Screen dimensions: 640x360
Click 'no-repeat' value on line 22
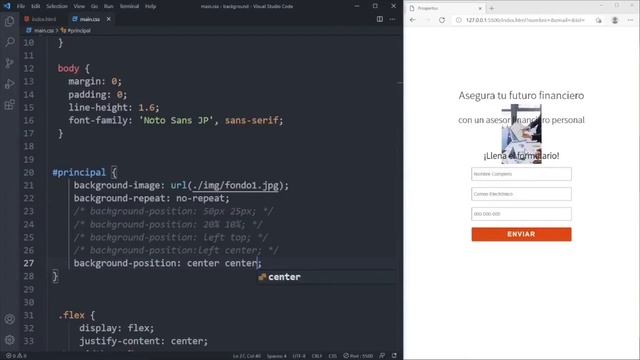pos(200,198)
